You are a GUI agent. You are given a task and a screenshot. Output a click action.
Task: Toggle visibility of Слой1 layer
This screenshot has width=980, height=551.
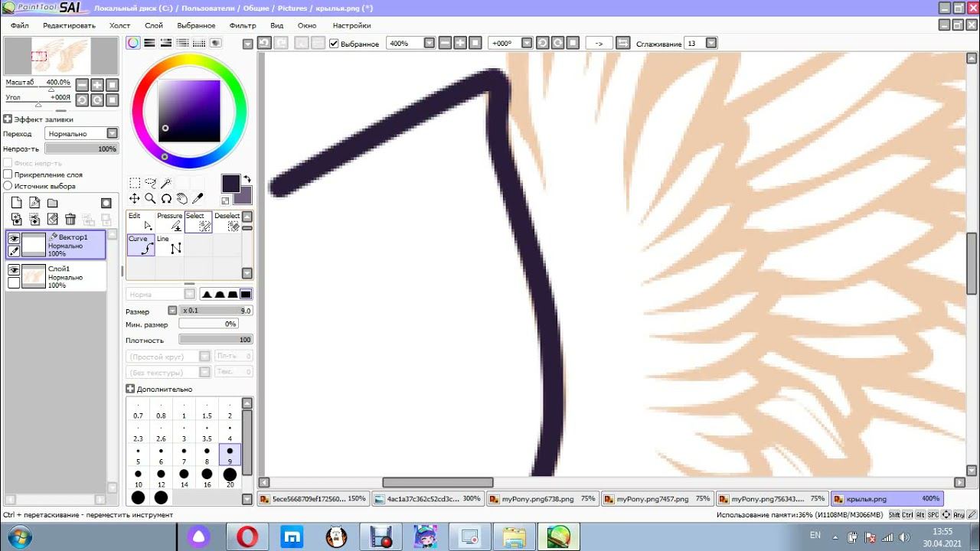click(x=14, y=269)
